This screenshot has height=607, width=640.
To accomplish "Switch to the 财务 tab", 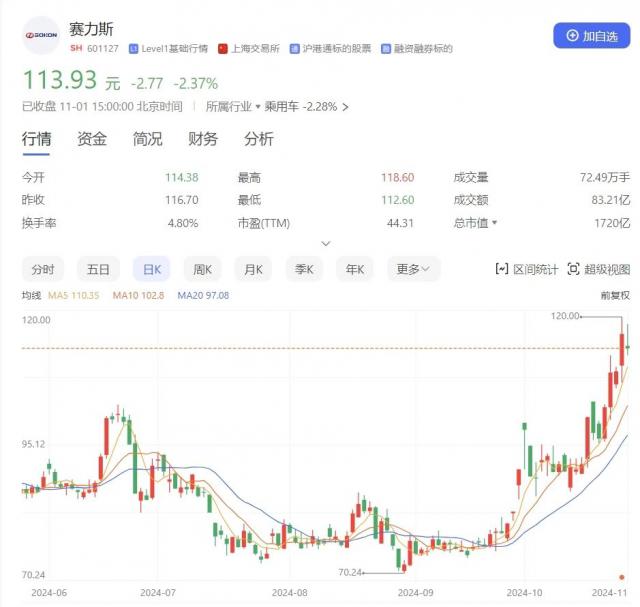I will click(203, 139).
